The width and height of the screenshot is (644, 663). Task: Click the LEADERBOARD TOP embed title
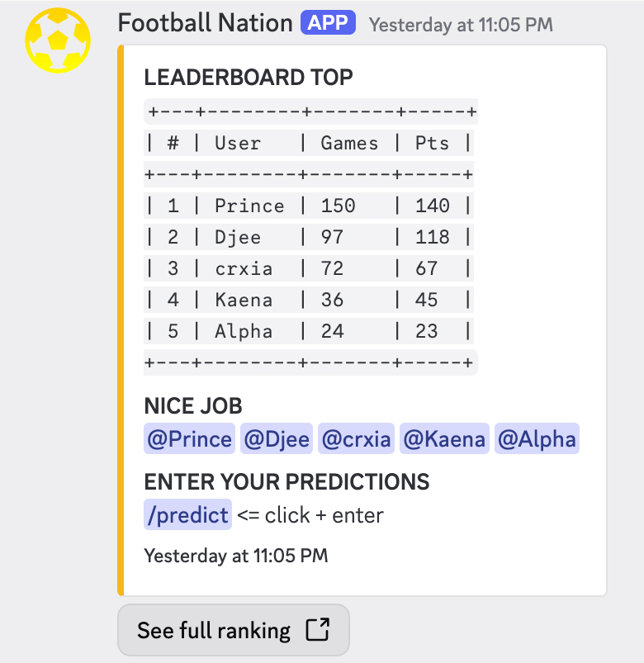click(x=249, y=78)
